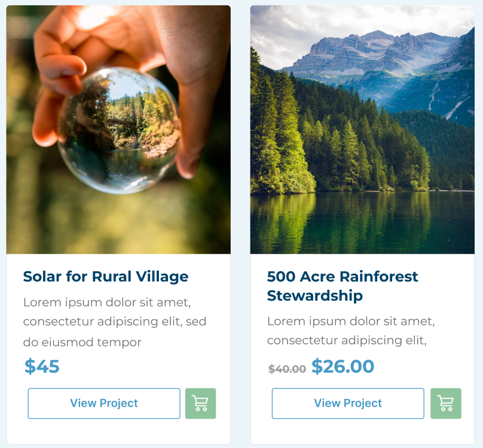Open View Project for the Rainforest Stewardship card
This screenshot has width=483, height=448.
tap(348, 403)
